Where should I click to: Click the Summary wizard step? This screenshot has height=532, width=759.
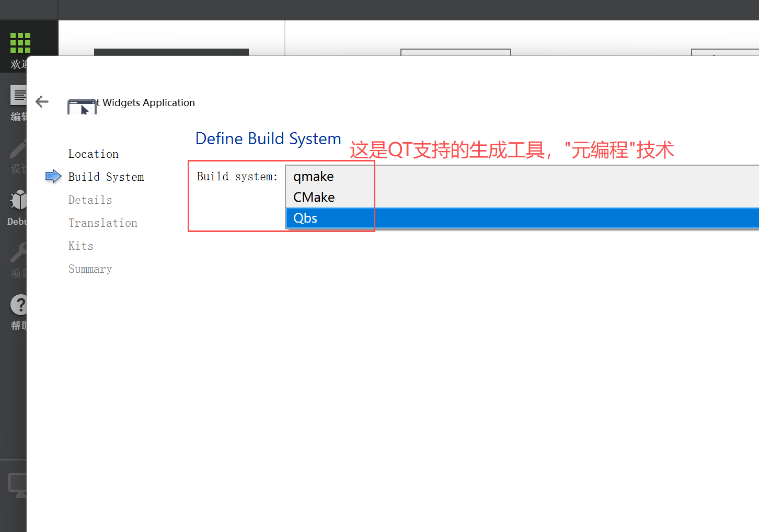point(90,269)
